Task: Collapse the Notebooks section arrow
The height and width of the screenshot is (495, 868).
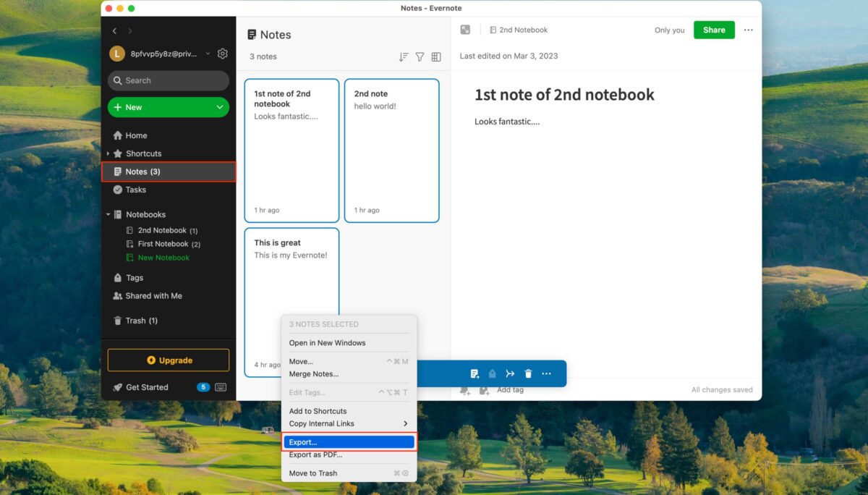Action: click(109, 214)
